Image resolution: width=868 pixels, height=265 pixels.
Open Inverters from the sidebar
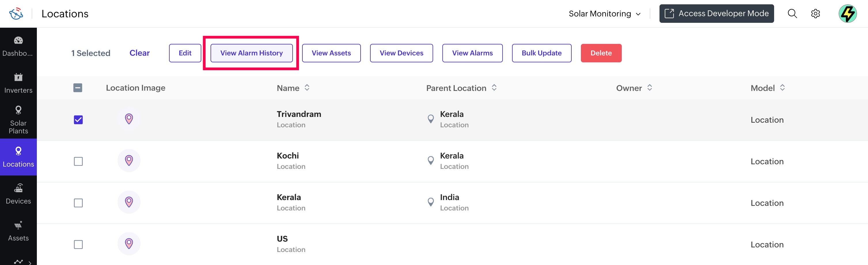tap(18, 83)
